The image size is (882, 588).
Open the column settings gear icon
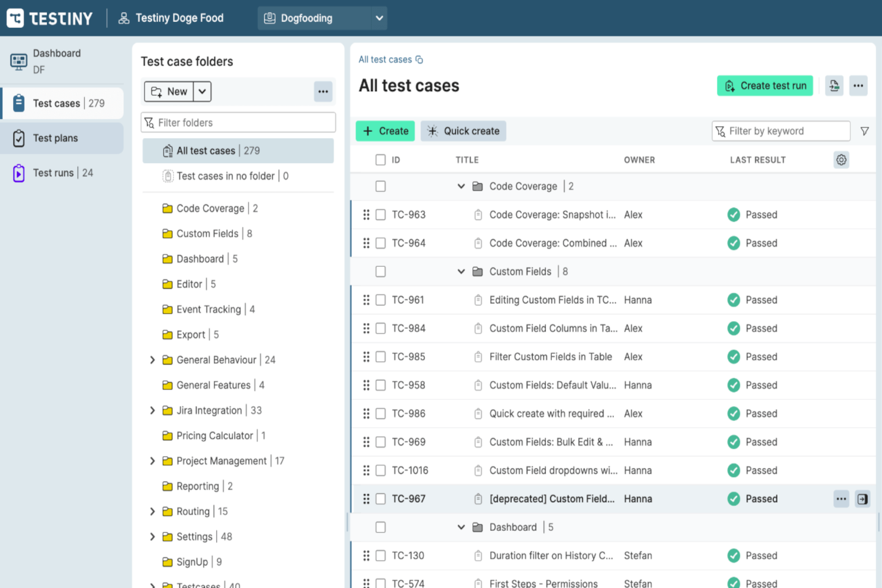click(841, 160)
